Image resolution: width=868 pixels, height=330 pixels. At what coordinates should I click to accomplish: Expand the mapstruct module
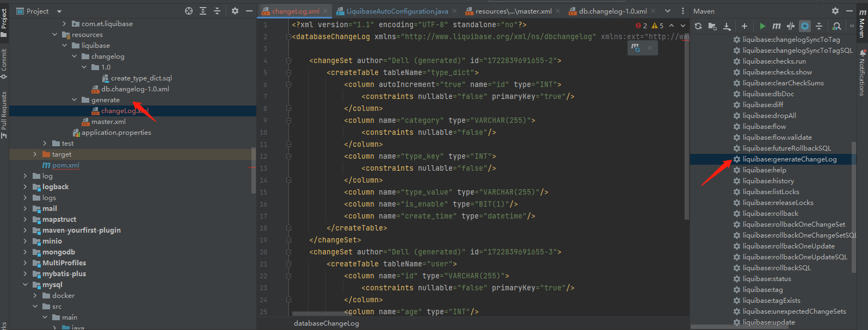point(25,220)
